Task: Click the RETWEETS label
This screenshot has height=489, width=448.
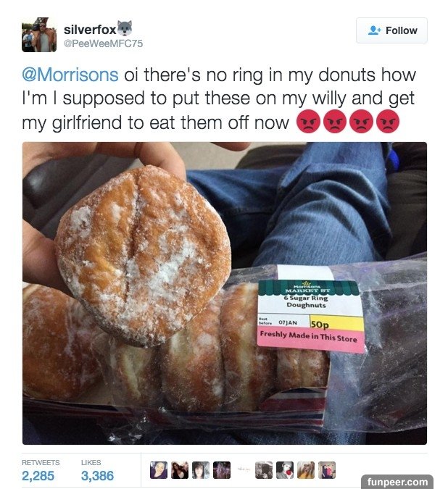Action: [x=41, y=462]
